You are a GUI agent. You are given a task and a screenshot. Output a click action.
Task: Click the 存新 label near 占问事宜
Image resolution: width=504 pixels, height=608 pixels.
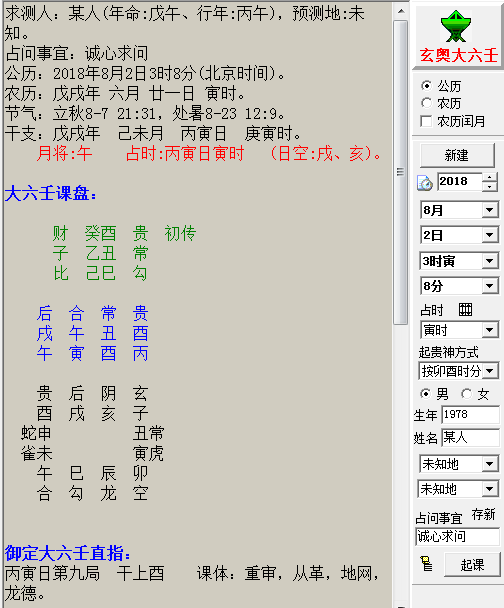[483, 515]
